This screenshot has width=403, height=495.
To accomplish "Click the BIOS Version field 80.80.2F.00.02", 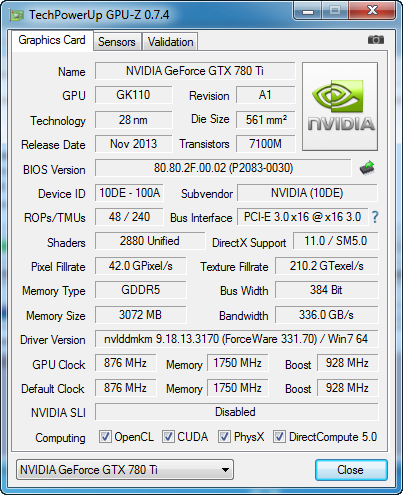I will 223,168.
